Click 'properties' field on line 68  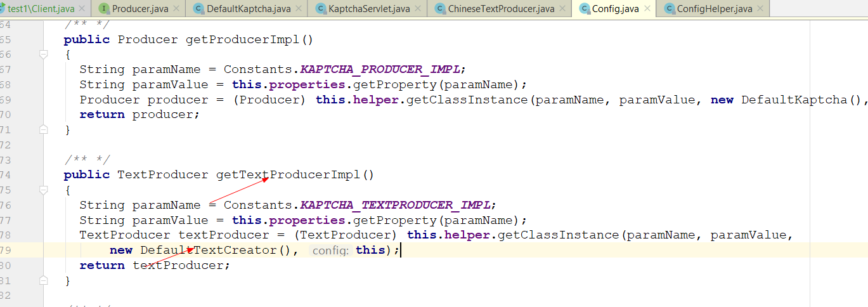click(307, 84)
